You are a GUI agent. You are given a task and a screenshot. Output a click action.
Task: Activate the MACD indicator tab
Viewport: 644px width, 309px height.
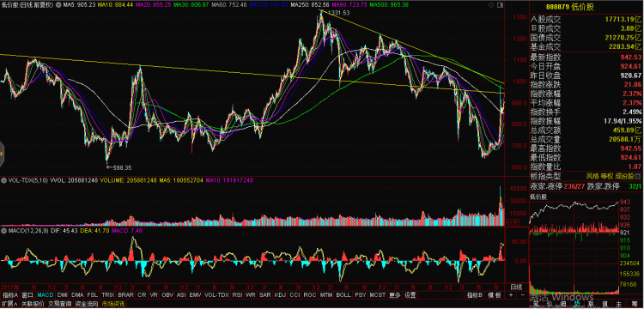46,295
